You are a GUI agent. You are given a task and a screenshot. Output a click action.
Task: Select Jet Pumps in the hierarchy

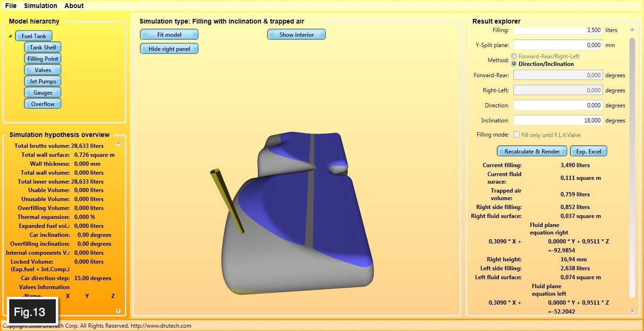coord(42,81)
